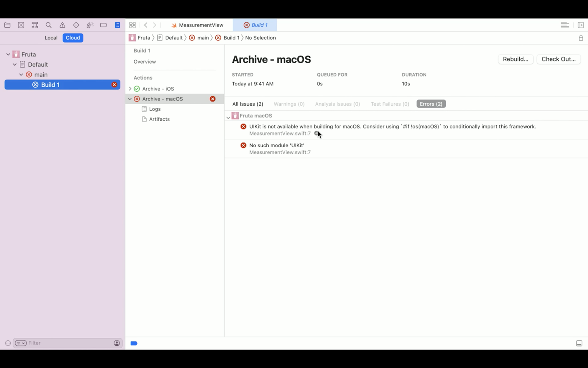Open the editor options lines icon

click(565, 25)
